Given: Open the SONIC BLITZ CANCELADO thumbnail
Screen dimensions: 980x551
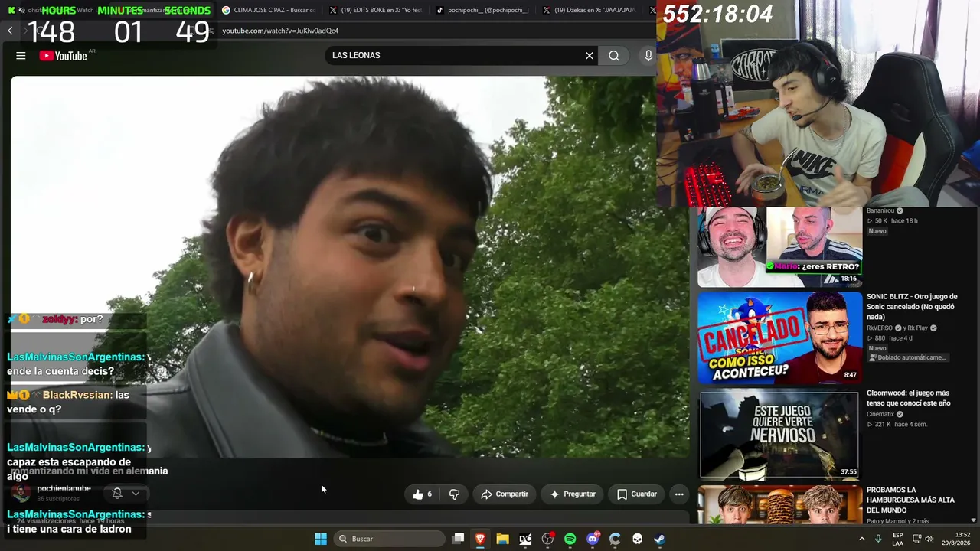Looking at the screenshot, I should pyautogui.click(x=779, y=337).
